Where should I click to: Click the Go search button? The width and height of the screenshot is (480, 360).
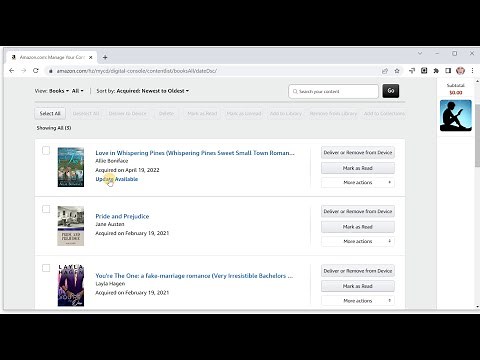391,91
